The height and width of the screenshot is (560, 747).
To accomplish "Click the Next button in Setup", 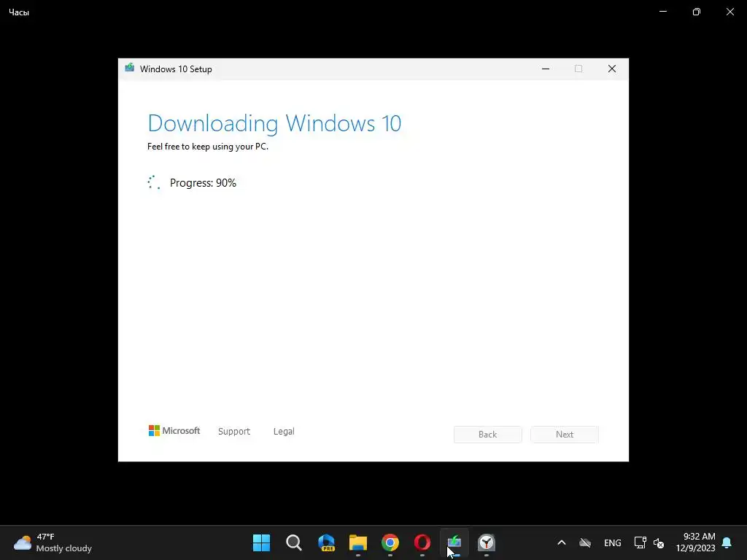I will tap(565, 435).
